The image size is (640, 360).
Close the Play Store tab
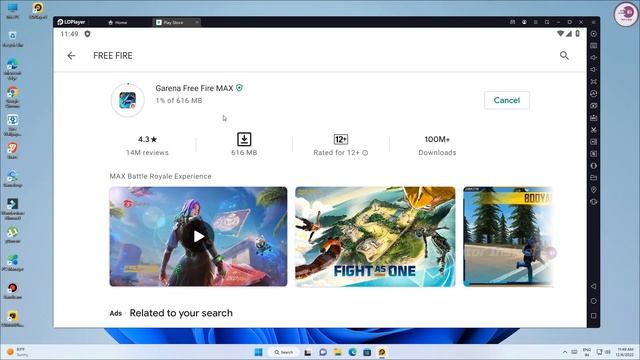(x=197, y=22)
